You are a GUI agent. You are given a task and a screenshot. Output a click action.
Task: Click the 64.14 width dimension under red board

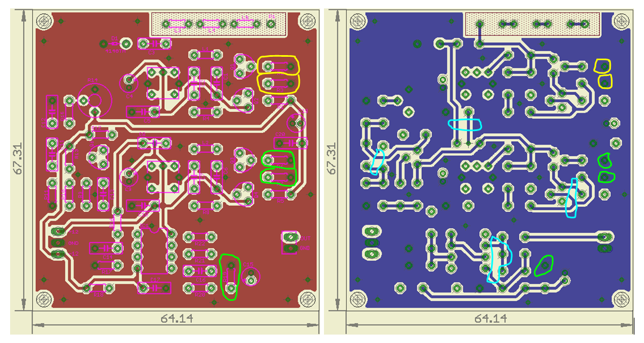pyautogui.click(x=176, y=318)
